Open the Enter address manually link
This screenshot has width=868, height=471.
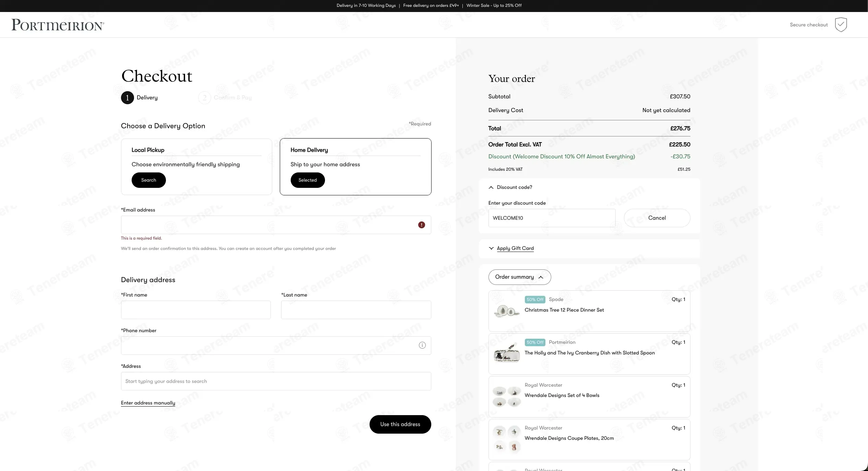[148, 403]
